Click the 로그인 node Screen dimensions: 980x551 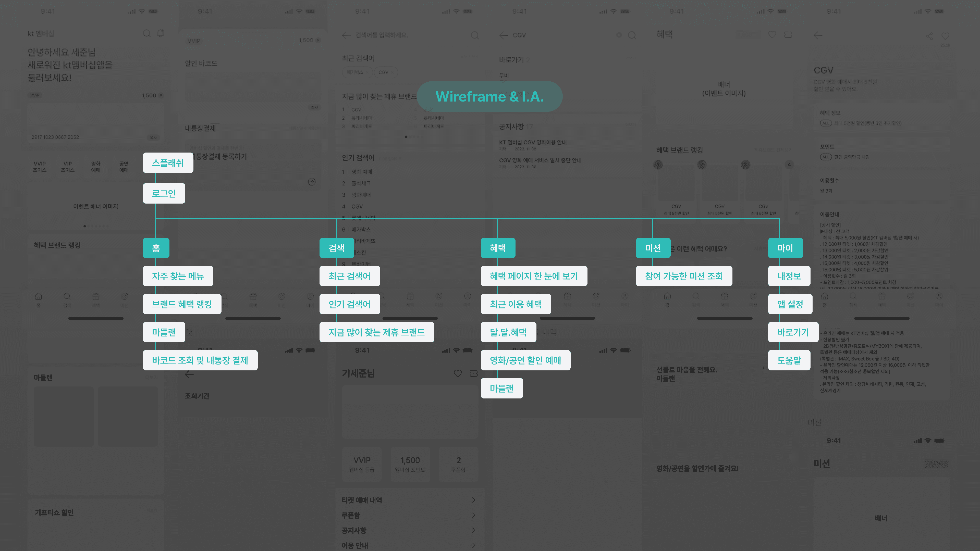click(164, 193)
